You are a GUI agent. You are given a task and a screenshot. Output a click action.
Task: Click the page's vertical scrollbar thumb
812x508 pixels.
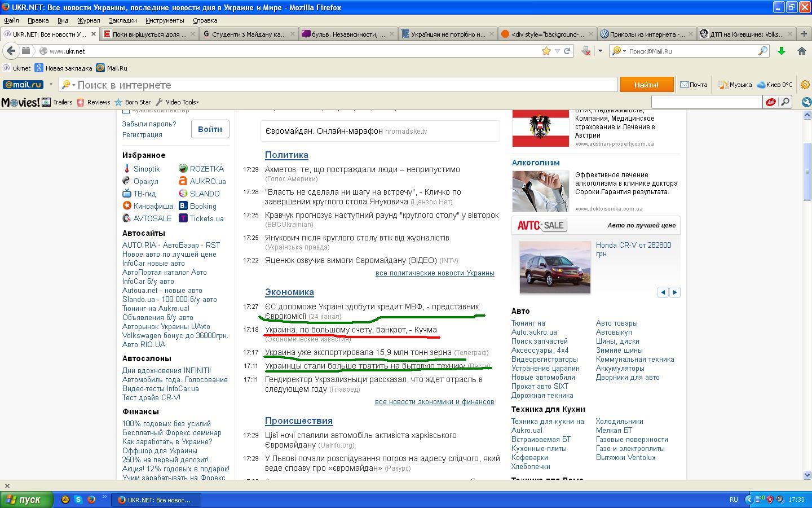pyautogui.click(x=807, y=172)
